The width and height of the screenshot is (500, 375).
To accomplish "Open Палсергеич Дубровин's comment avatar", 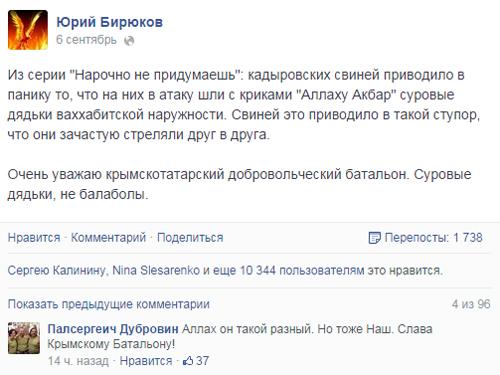I will point(24,338).
